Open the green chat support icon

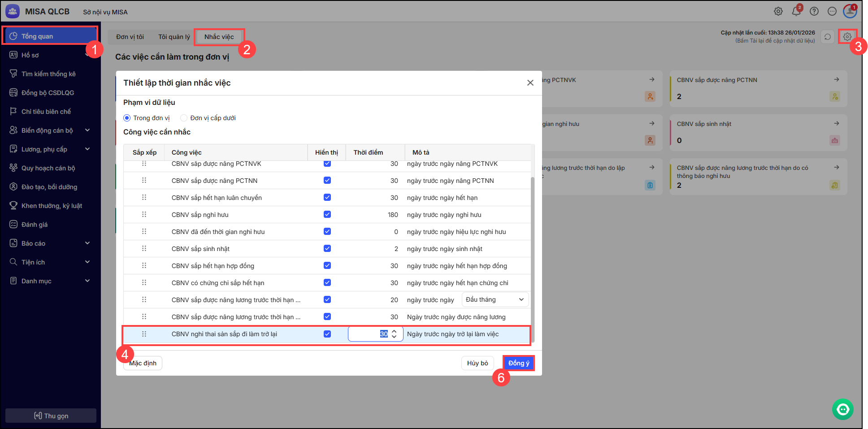pyautogui.click(x=843, y=409)
